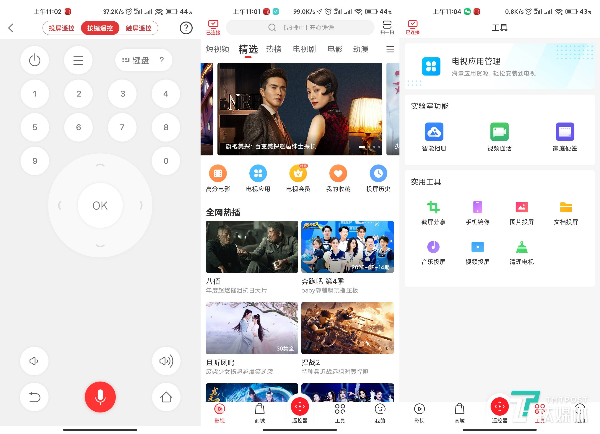Tap number 5 on the remote keypad
This screenshot has width=600, height=434.
tap(34, 127)
